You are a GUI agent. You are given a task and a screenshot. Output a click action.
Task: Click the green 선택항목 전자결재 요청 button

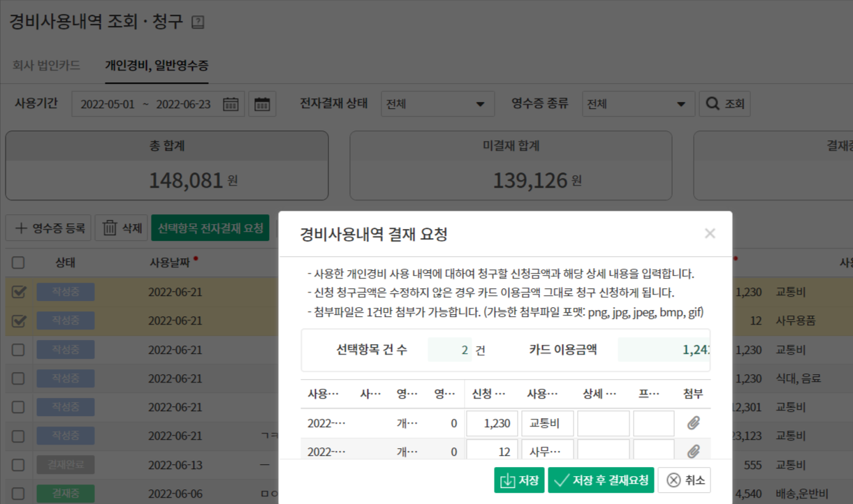[210, 226]
